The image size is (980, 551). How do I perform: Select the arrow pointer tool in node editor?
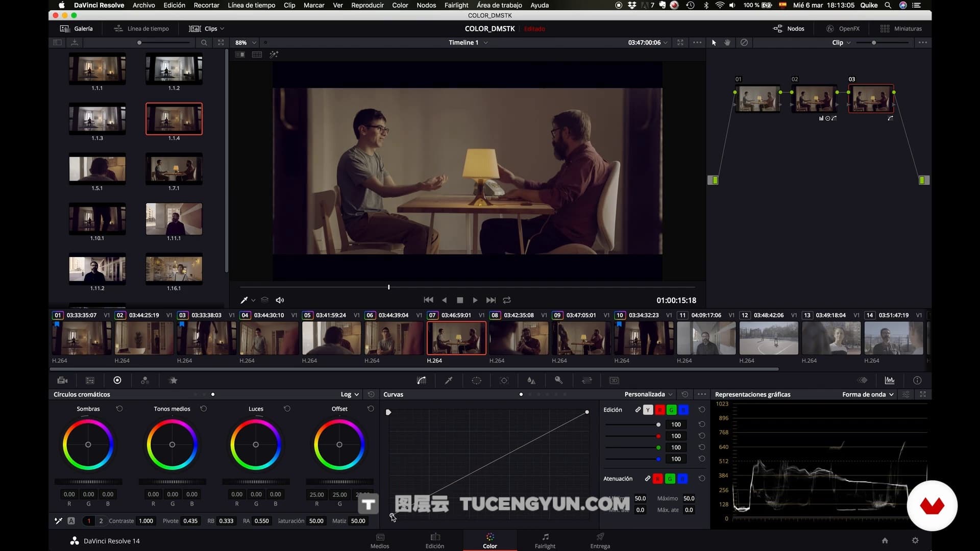click(x=714, y=43)
